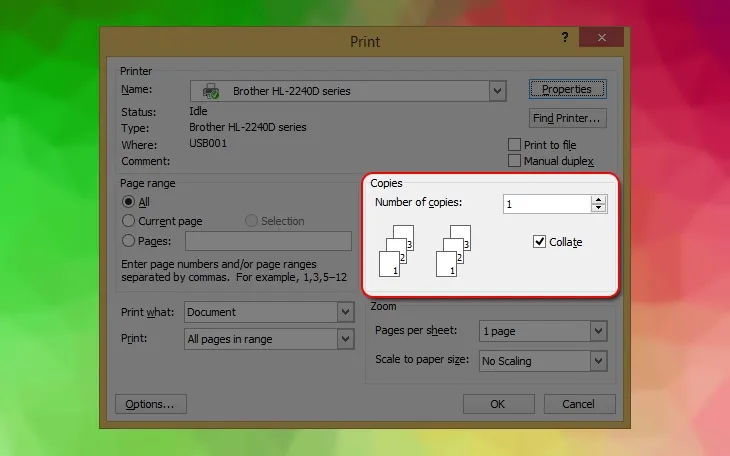Open the Pages per sheet dropdown
730x456 pixels.
[598, 331]
